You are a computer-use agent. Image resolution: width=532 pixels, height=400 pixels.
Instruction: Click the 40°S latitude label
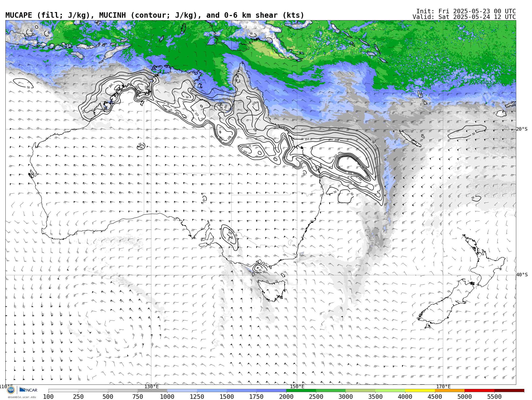coord(522,275)
